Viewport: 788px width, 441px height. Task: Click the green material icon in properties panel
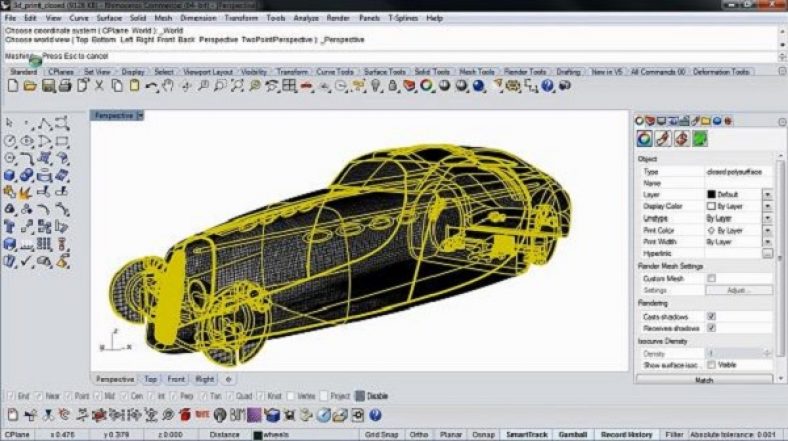point(700,139)
